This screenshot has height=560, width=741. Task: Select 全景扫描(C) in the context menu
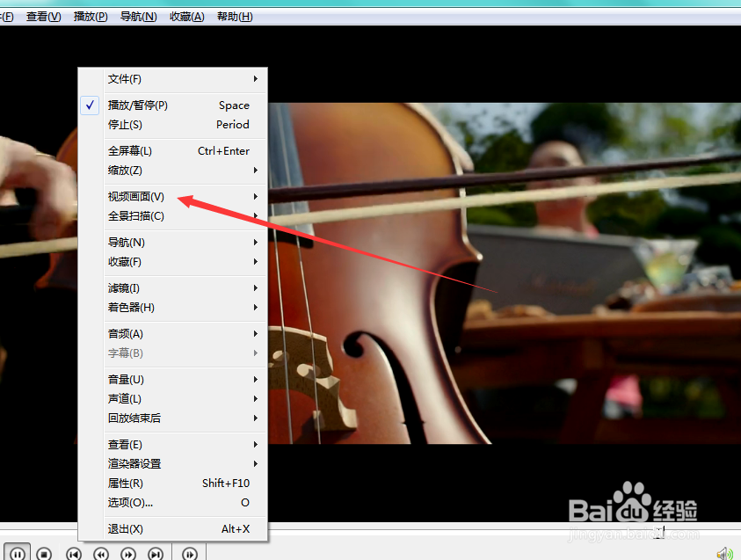(x=173, y=216)
